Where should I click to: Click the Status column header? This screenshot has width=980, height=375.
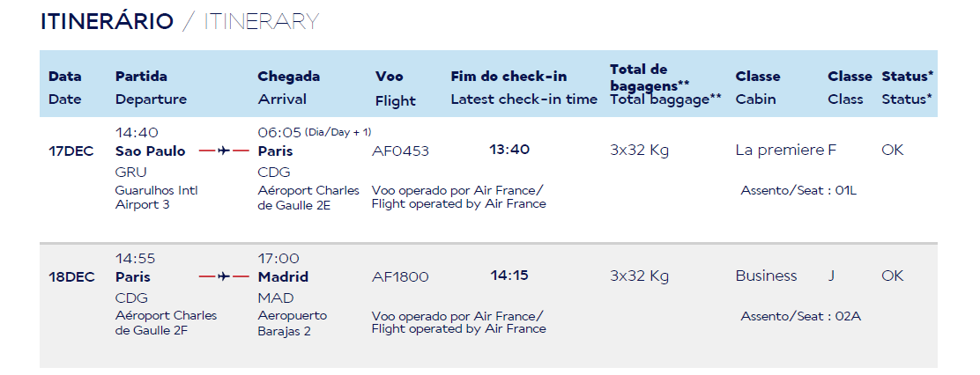[907, 87]
